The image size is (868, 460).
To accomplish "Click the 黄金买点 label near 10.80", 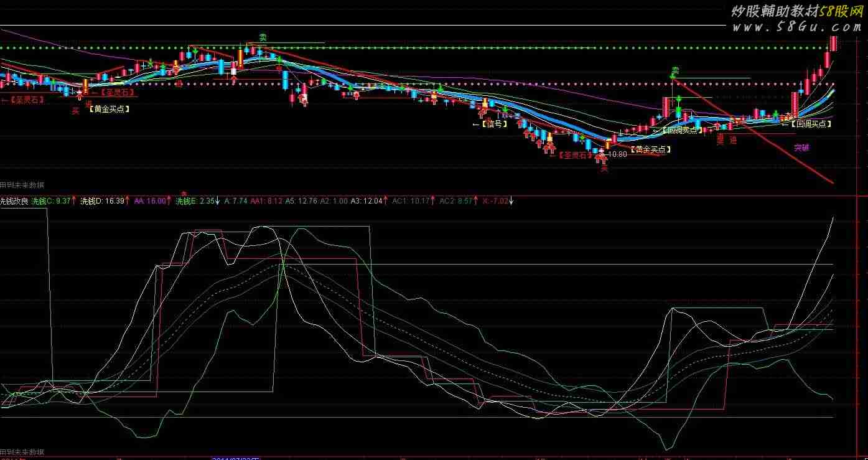I will pyautogui.click(x=651, y=149).
